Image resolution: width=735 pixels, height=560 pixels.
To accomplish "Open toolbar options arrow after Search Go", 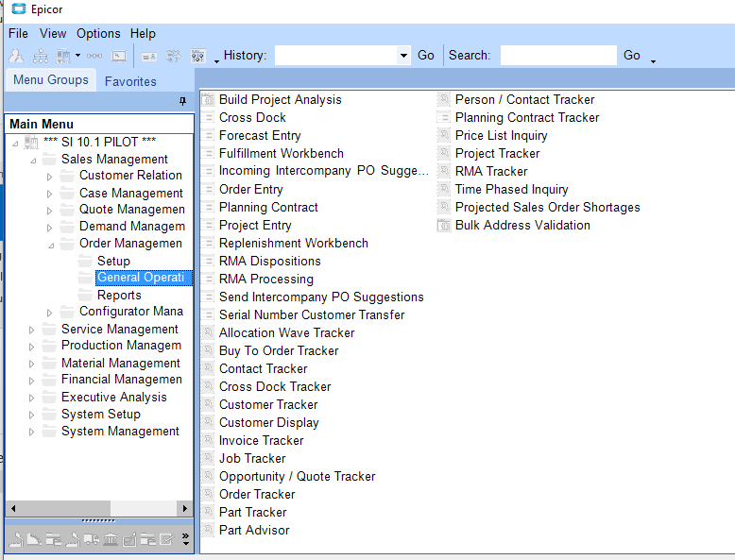I will (653, 61).
